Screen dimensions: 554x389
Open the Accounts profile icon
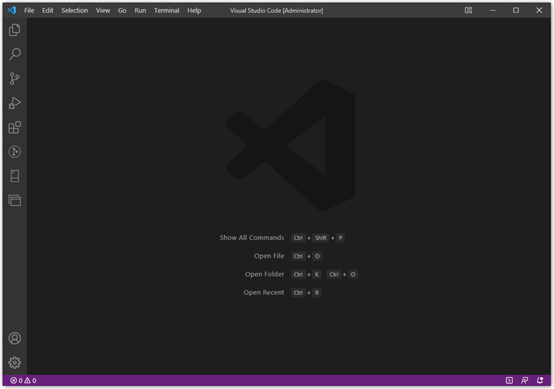pos(14,338)
